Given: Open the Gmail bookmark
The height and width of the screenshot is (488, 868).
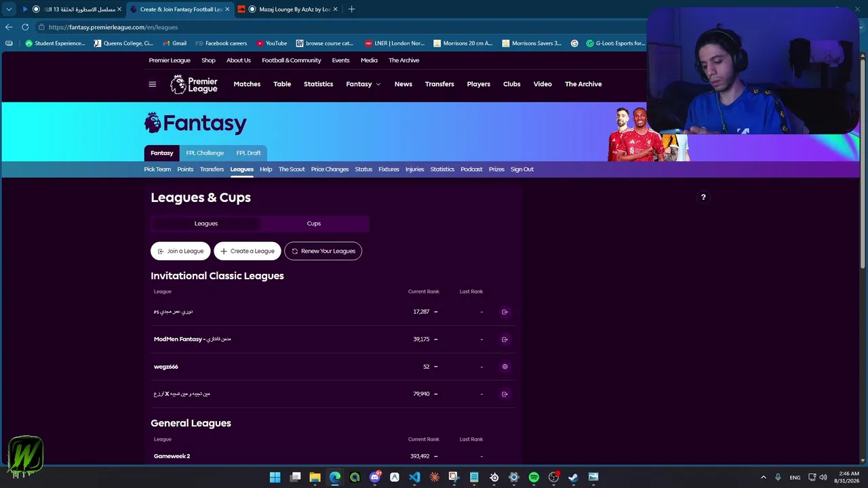Looking at the screenshot, I should point(174,43).
